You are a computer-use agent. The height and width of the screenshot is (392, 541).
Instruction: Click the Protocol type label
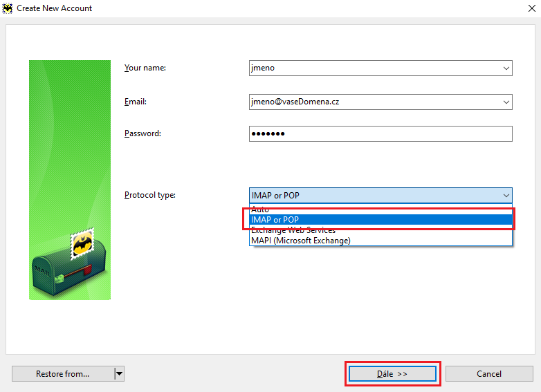(150, 195)
